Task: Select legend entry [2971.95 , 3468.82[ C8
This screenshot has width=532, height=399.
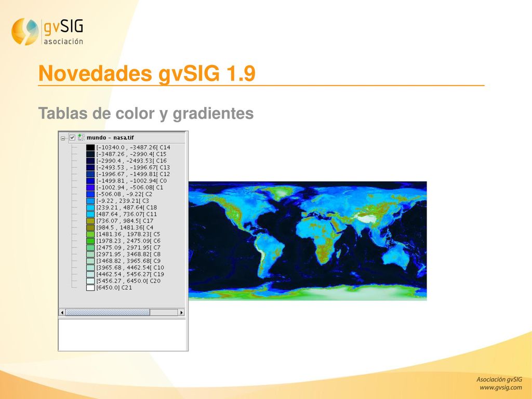Action: 129,254
